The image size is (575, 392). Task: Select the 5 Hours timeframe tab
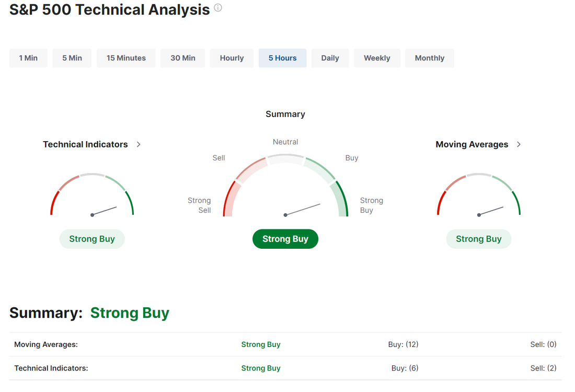point(282,58)
